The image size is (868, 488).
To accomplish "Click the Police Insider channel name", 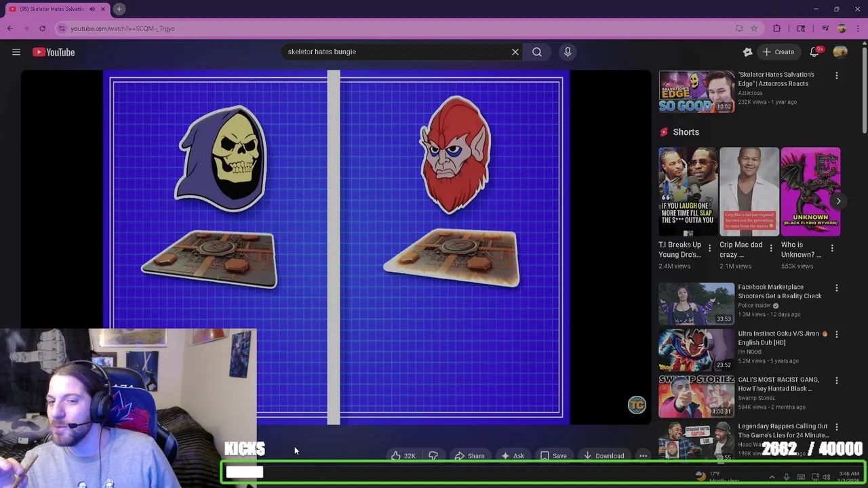I will (755, 306).
